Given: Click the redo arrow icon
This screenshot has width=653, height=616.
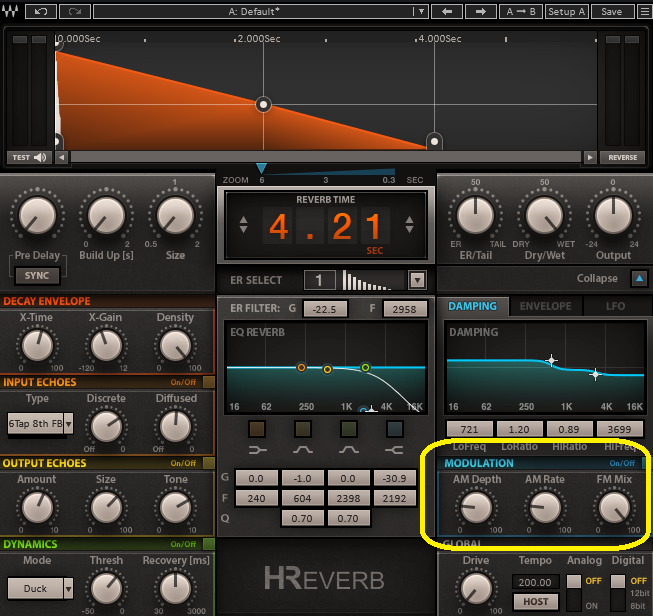Looking at the screenshot, I should [x=75, y=11].
